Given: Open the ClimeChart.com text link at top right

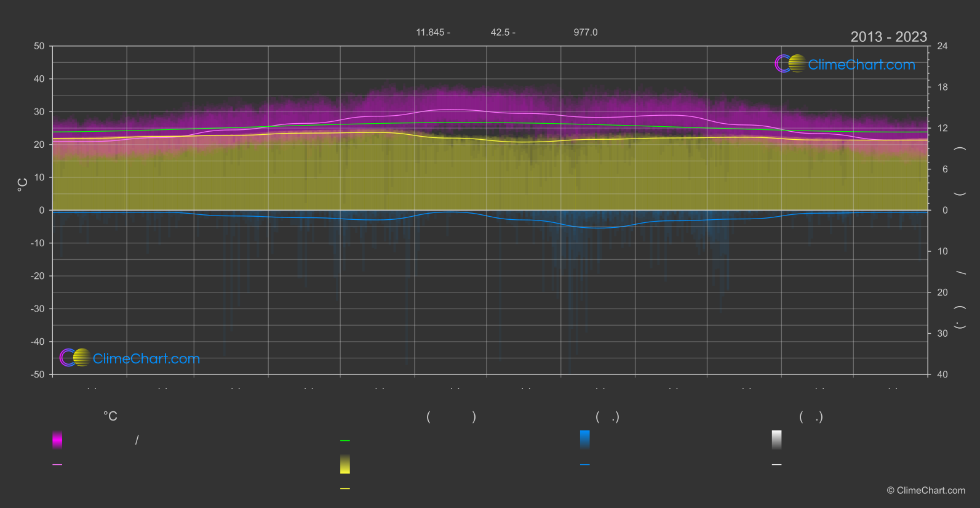Looking at the screenshot, I should pos(861,65).
